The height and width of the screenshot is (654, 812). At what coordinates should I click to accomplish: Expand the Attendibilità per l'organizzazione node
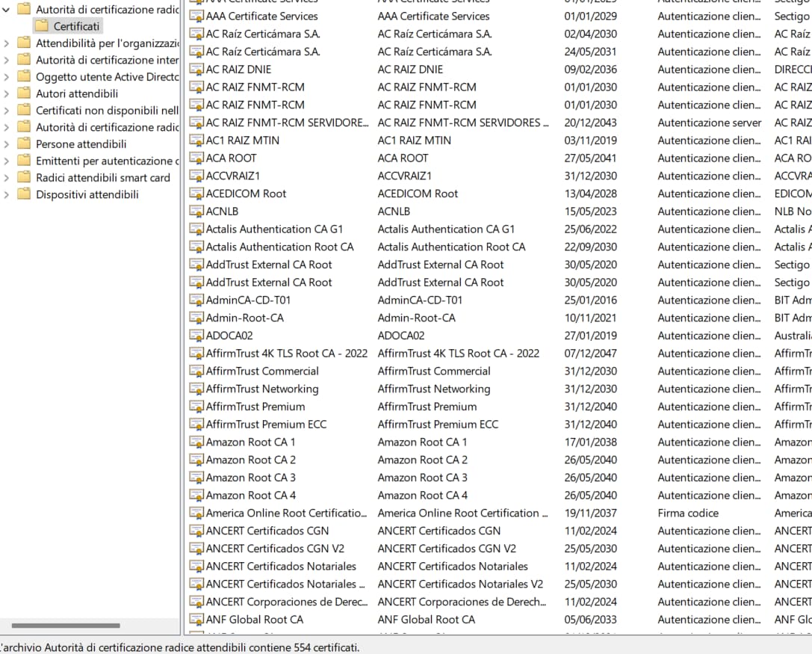pos(6,43)
